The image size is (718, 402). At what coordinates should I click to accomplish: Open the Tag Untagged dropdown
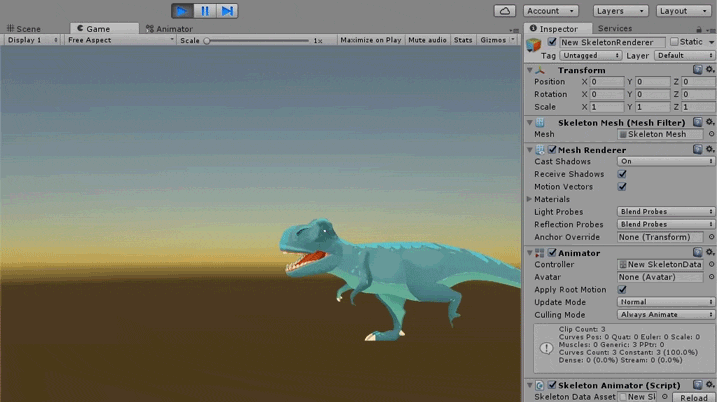590,55
